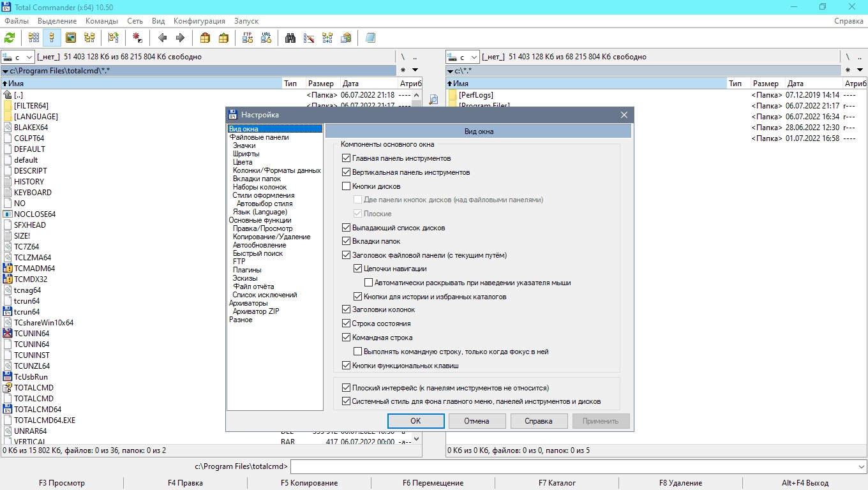Select Цвета in settings tree
This screenshot has width=868, height=490.
(243, 162)
